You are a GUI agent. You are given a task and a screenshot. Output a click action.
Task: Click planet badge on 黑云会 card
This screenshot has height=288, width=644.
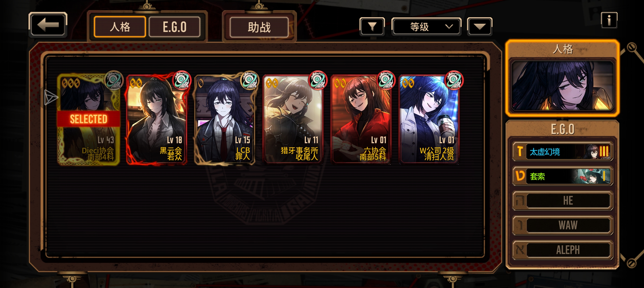tap(182, 80)
